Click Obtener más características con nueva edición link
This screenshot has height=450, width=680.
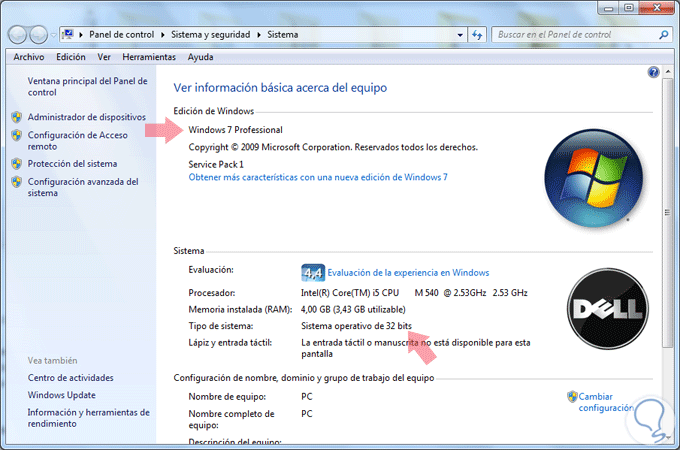coord(318,177)
